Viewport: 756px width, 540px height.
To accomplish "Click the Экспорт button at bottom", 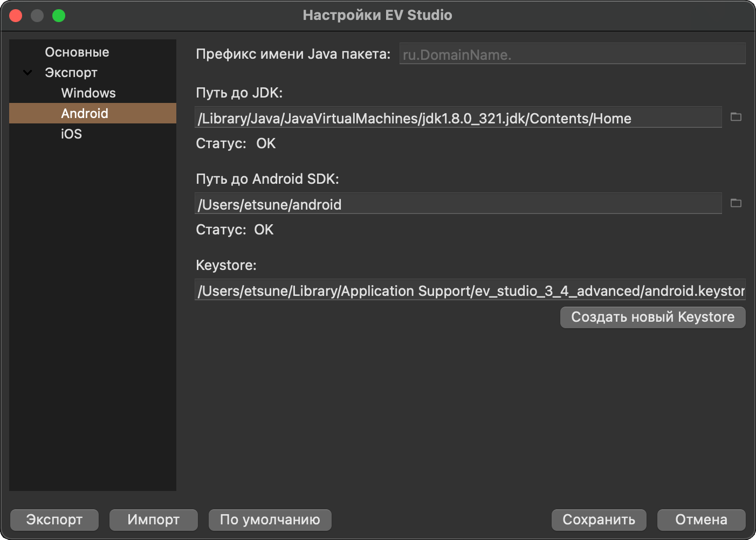I will coord(54,520).
